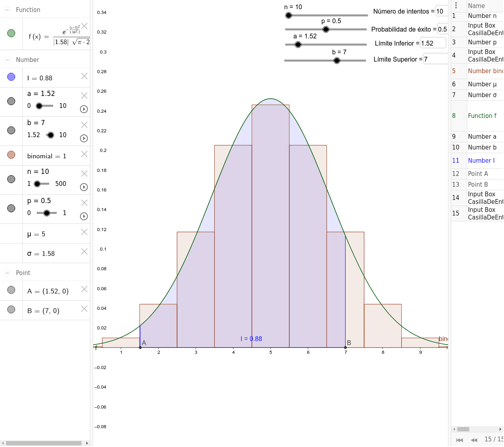The width and height of the screenshot is (504, 447).
Task: Show point A by clicking its visibility circle
Action: pyautogui.click(x=11, y=289)
